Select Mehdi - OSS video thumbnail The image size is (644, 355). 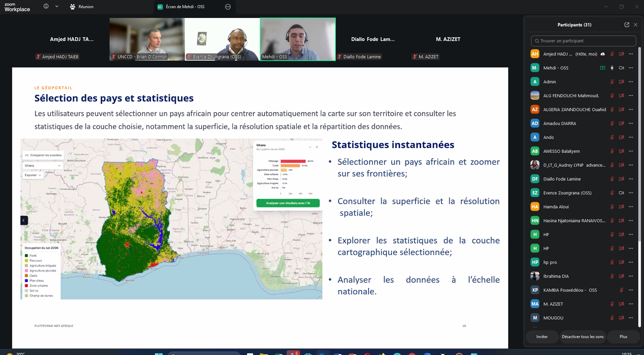(x=298, y=39)
